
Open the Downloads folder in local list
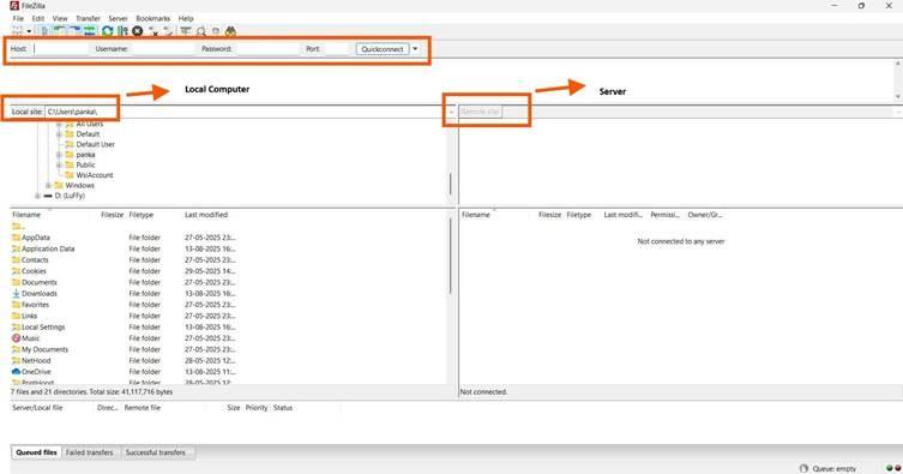click(x=39, y=294)
